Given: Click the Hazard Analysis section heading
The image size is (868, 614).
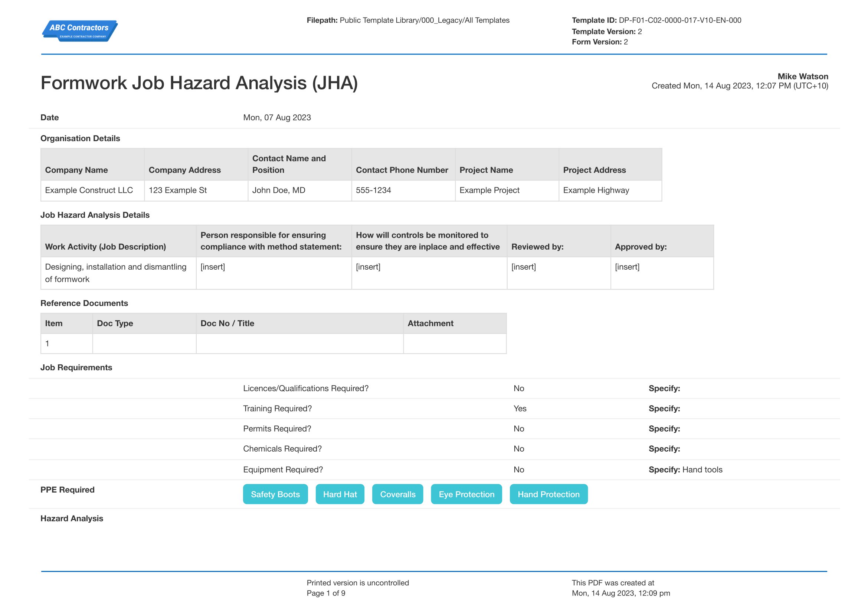Looking at the screenshot, I should [72, 518].
